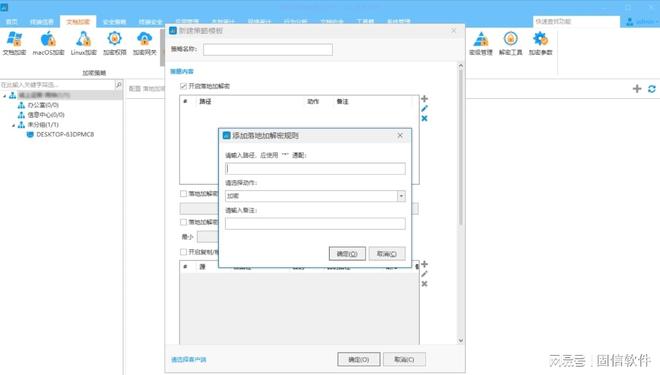The width and height of the screenshot is (660, 375).
Task: Delete the selected rule from the 路径 list
Action: tap(424, 118)
